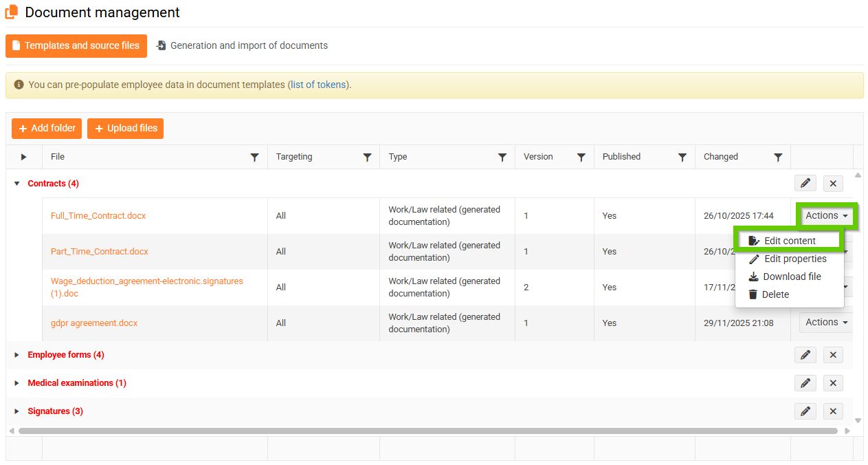The width and height of the screenshot is (868, 465).
Task: Click the File column filter icon
Action: click(254, 158)
